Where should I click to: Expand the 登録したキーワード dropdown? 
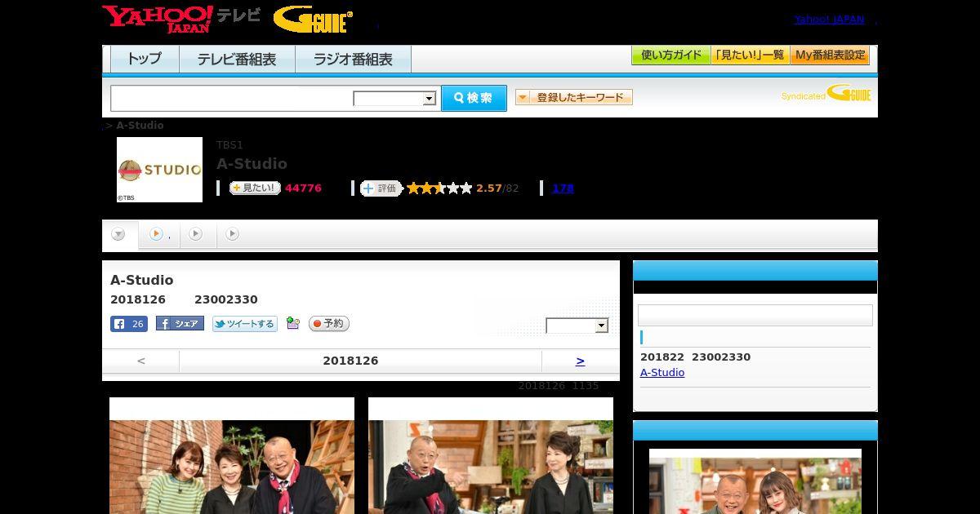[x=574, y=97]
